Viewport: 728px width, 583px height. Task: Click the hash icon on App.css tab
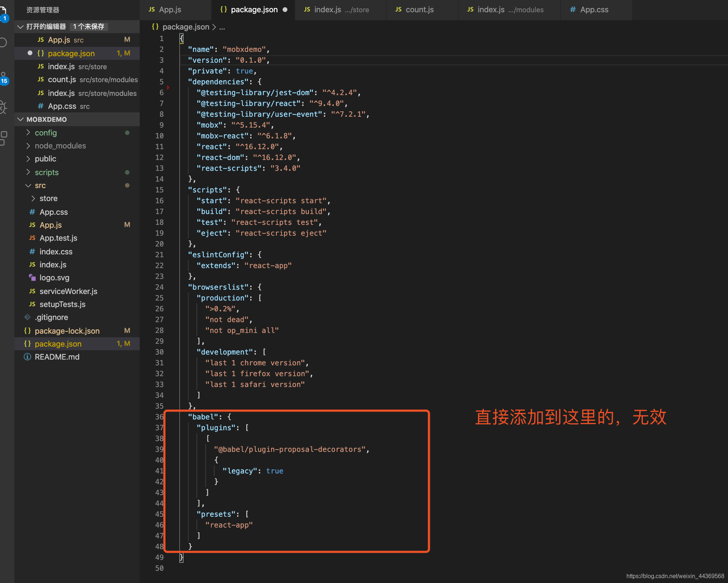[x=573, y=10]
